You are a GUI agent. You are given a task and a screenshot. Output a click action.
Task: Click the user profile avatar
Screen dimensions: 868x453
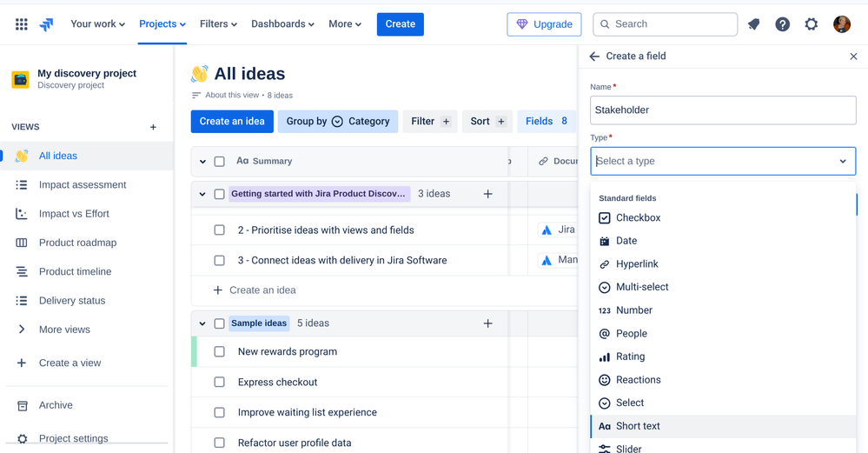[841, 24]
